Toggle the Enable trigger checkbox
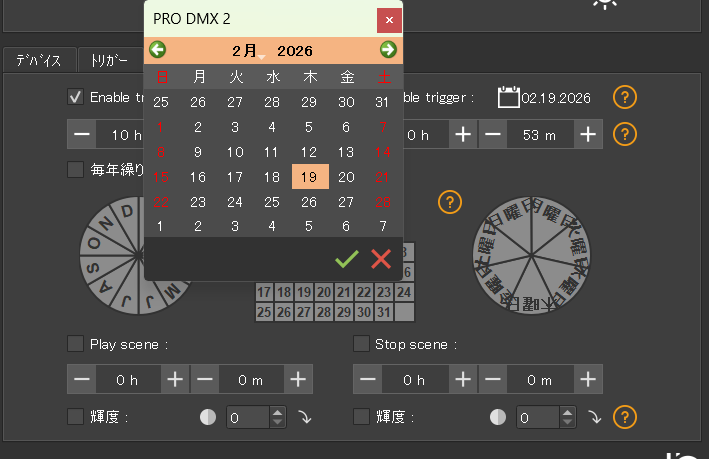The width and height of the screenshot is (709, 459). click(x=75, y=97)
